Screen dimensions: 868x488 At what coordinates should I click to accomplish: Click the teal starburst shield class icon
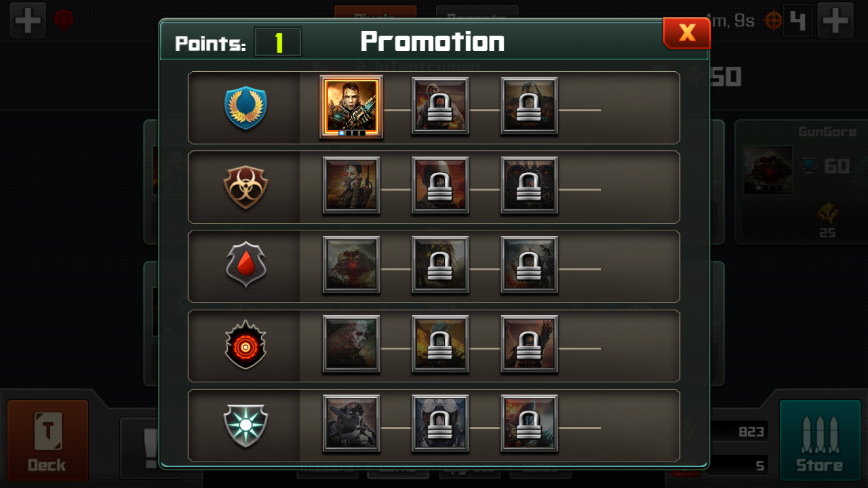click(x=245, y=425)
